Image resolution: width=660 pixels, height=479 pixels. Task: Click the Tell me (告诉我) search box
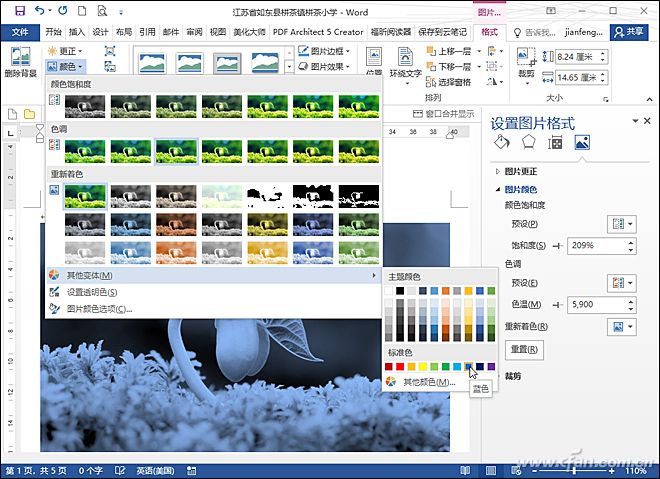point(535,32)
